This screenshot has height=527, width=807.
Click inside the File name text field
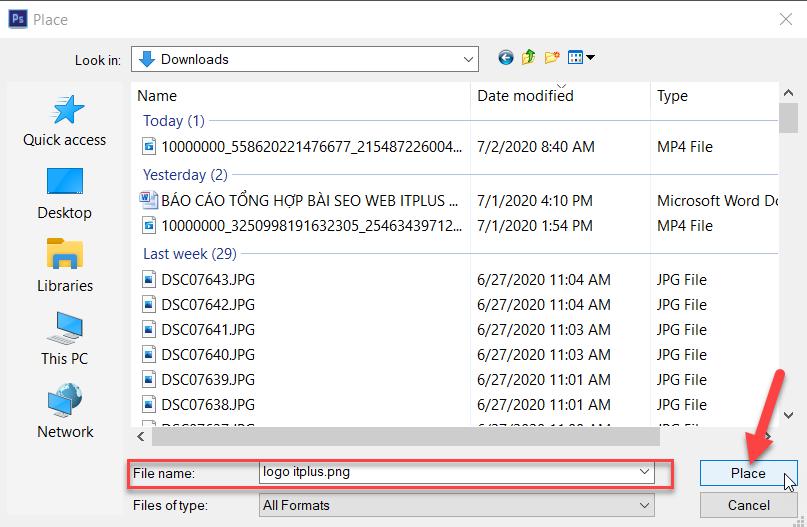[x=440, y=472]
